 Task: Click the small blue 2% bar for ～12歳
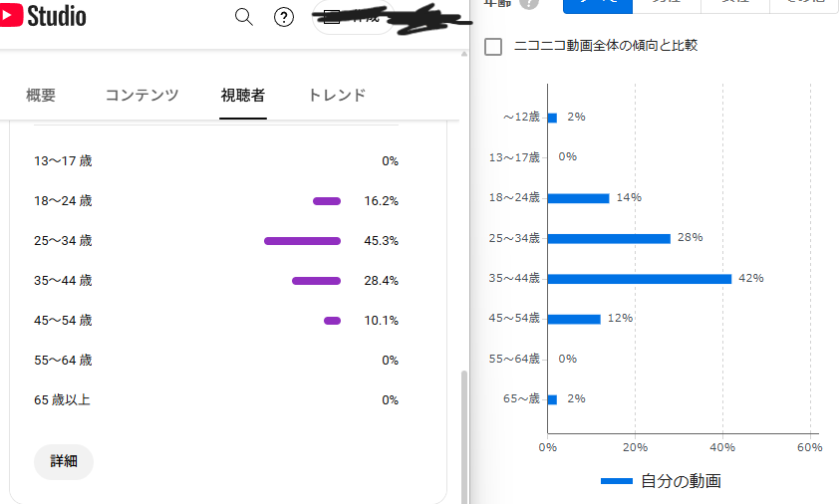tap(552, 118)
